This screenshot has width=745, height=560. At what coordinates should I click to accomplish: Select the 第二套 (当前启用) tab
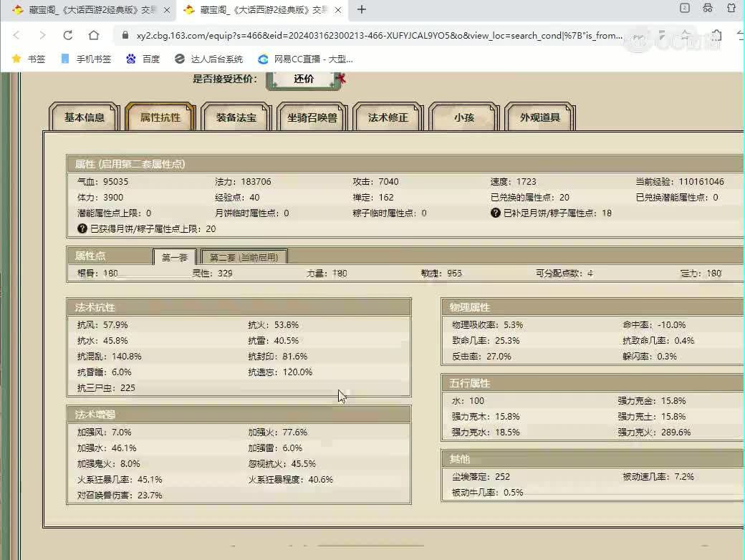coord(244,257)
